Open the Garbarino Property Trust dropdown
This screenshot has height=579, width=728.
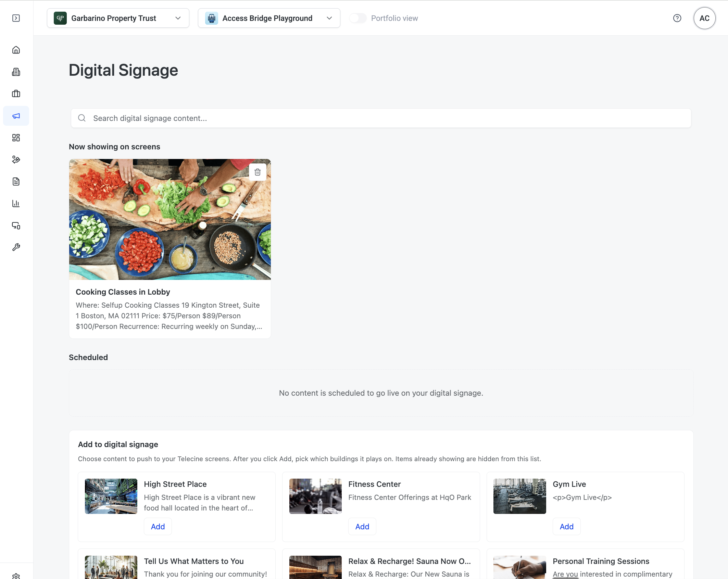118,18
